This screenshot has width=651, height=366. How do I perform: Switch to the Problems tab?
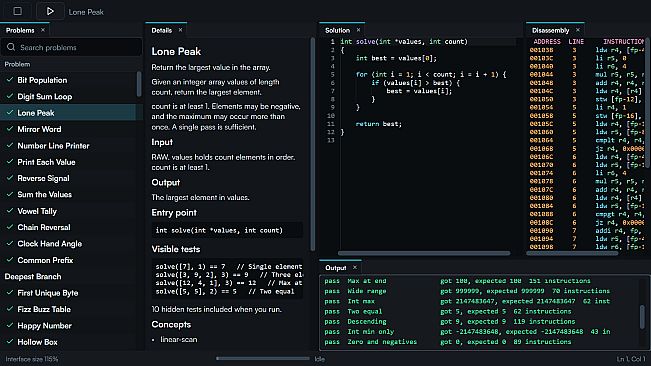pyautogui.click(x=20, y=30)
